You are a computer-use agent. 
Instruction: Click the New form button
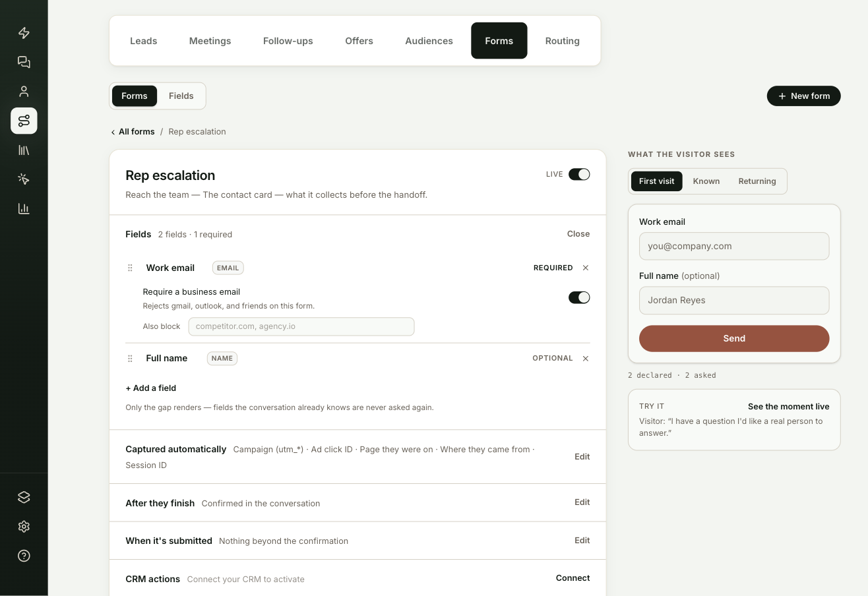tap(804, 96)
